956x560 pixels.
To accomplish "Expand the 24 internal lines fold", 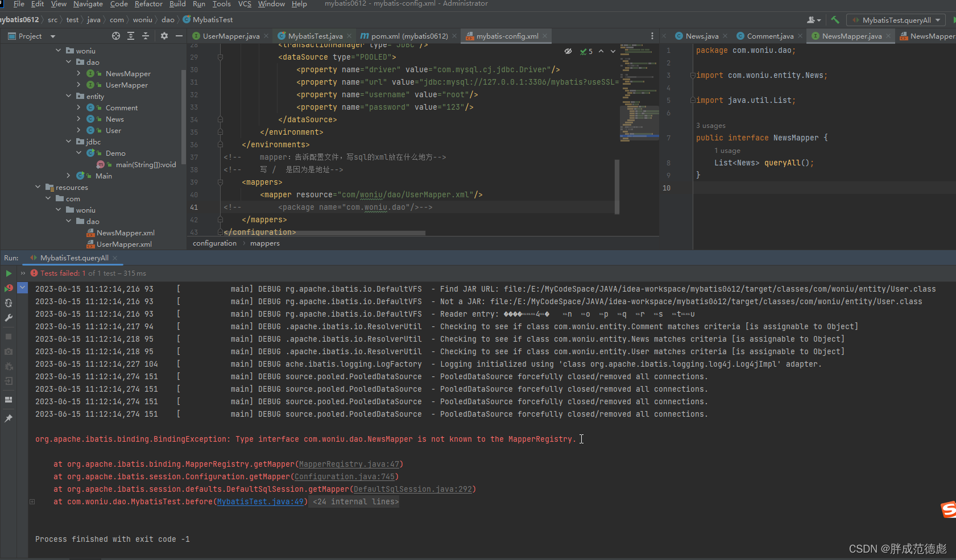I will coord(355,501).
